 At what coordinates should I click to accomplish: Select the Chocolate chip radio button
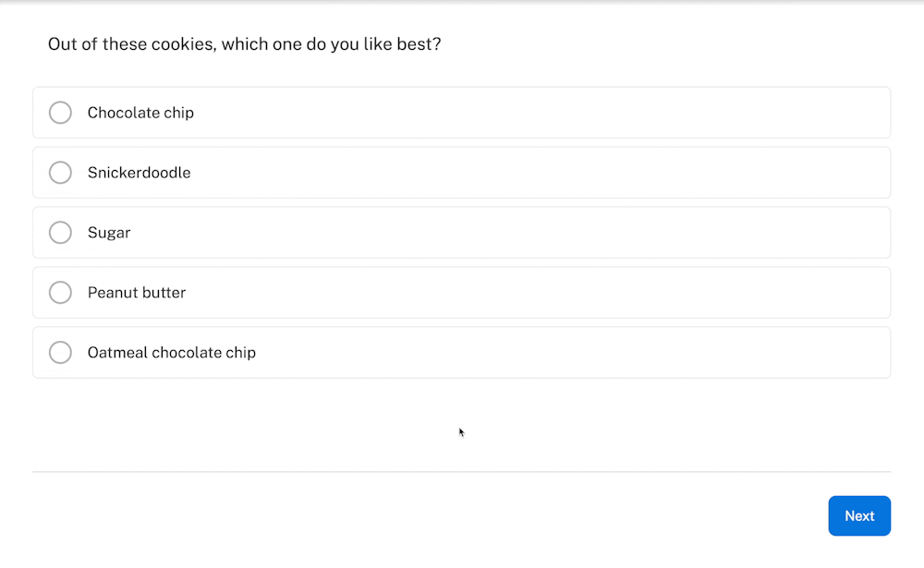tap(60, 113)
